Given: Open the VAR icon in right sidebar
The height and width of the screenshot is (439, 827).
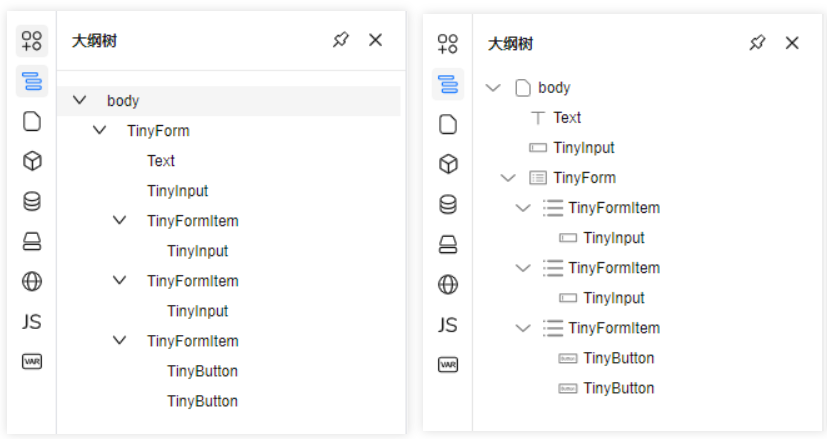Looking at the screenshot, I should pyautogui.click(x=448, y=365).
